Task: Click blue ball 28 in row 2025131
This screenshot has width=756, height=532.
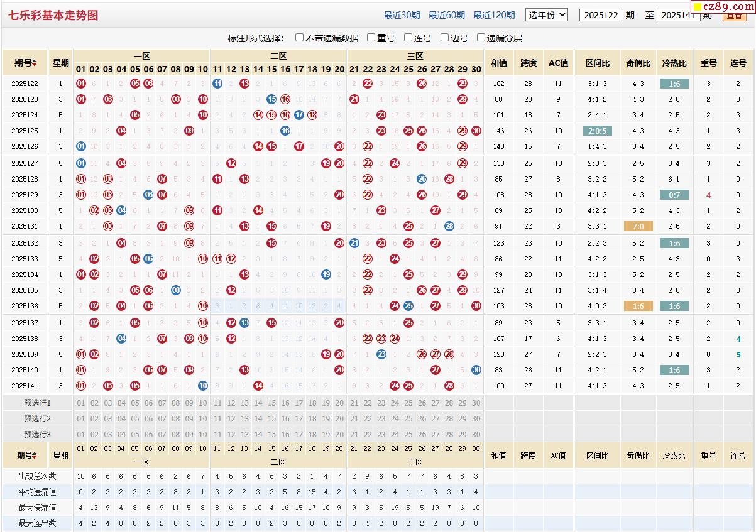Action: (x=449, y=226)
